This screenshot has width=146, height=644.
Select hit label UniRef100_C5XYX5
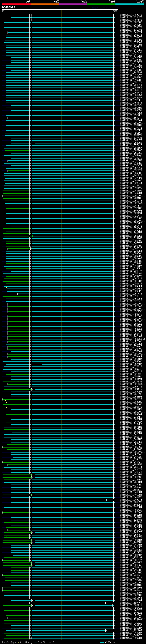tap(131, 37)
